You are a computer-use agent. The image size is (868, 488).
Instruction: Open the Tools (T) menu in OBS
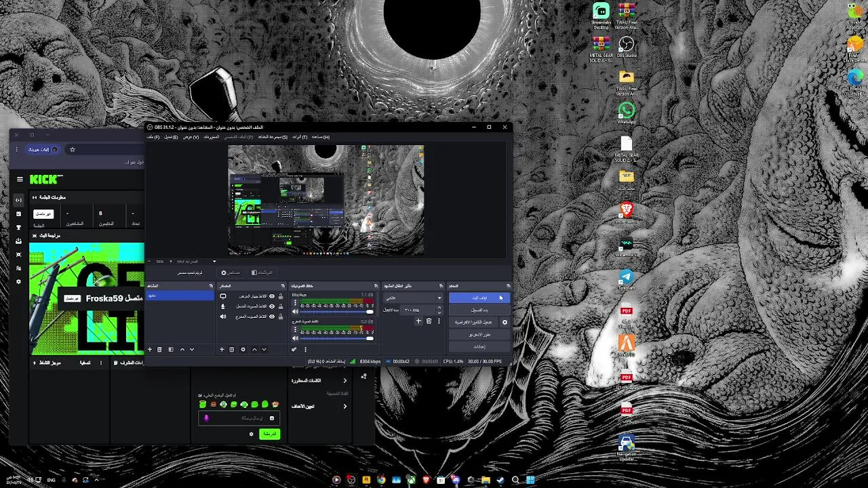tap(300, 137)
